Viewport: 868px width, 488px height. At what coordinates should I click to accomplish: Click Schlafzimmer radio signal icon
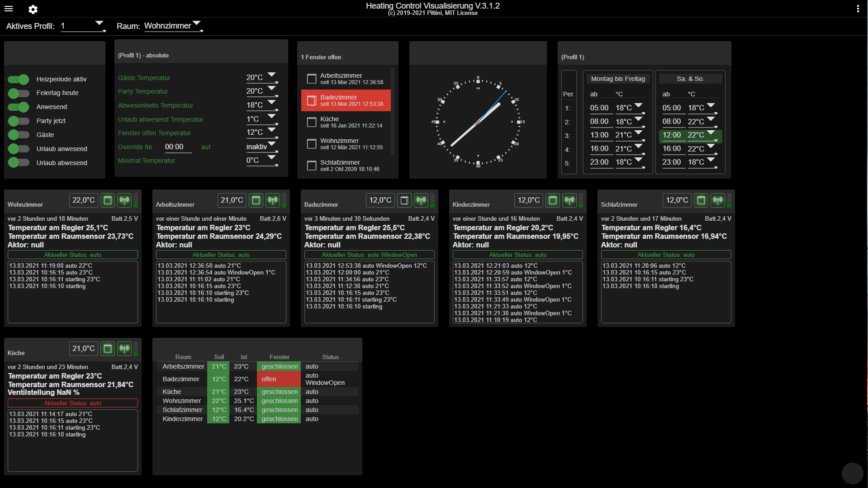718,200
